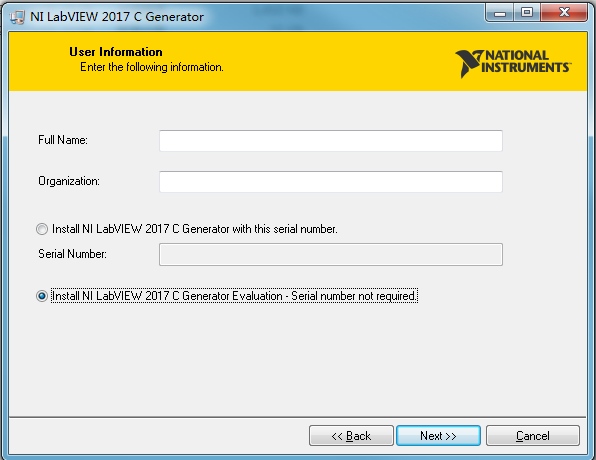Image resolution: width=596 pixels, height=460 pixels.
Task: Maximize the installer window
Action: point(527,13)
